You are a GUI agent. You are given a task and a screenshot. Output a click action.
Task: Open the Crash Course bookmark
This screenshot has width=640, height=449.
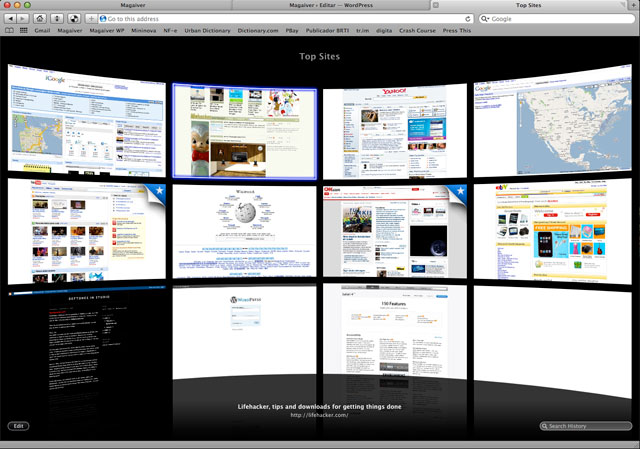(417, 31)
